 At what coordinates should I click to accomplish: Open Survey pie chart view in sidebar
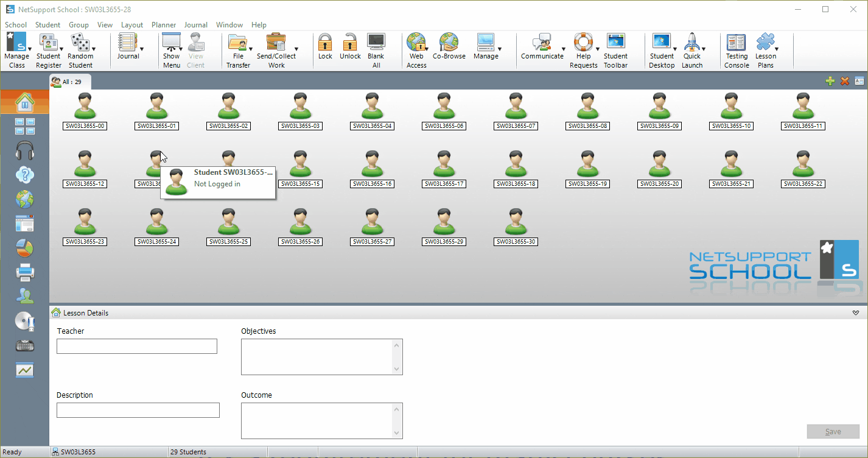point(25,248)
